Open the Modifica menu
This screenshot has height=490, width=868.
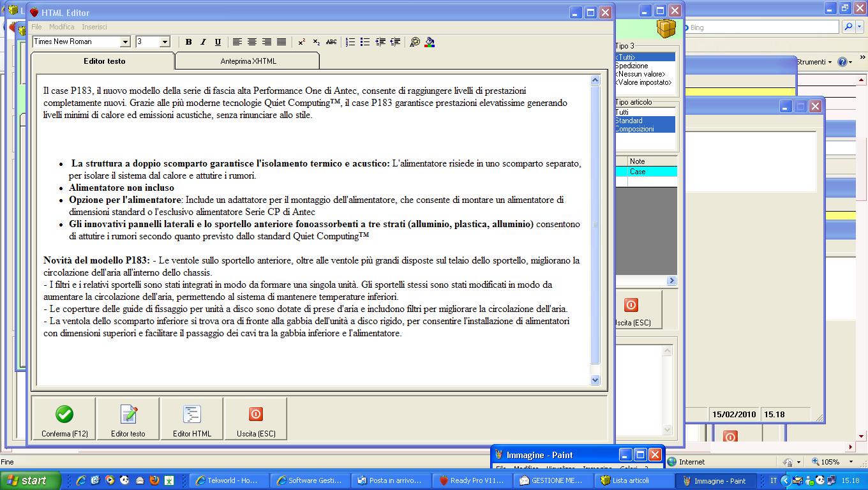point(62,27)
